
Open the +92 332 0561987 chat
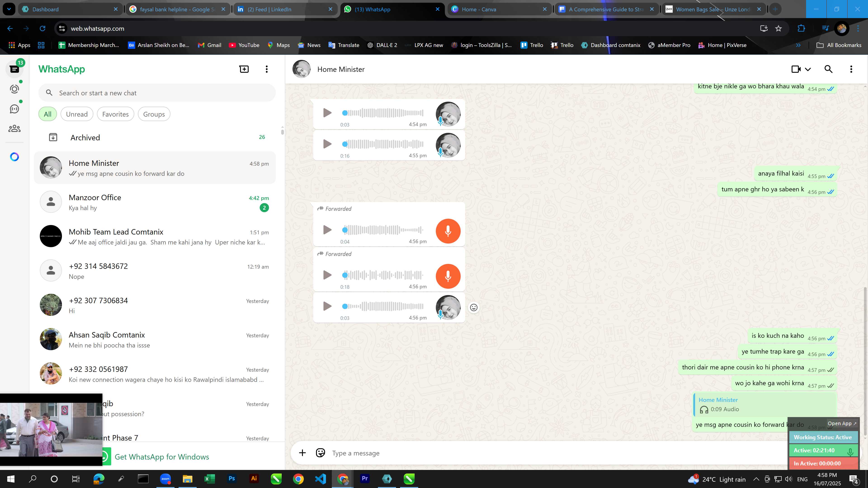point(155,374)
